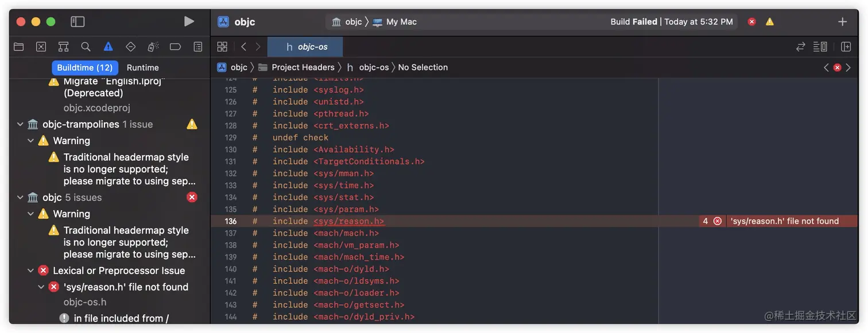This screenshot has height=333, width=868.
Task: Click the add plus button in toolbar
Action: tap(842, 22)
